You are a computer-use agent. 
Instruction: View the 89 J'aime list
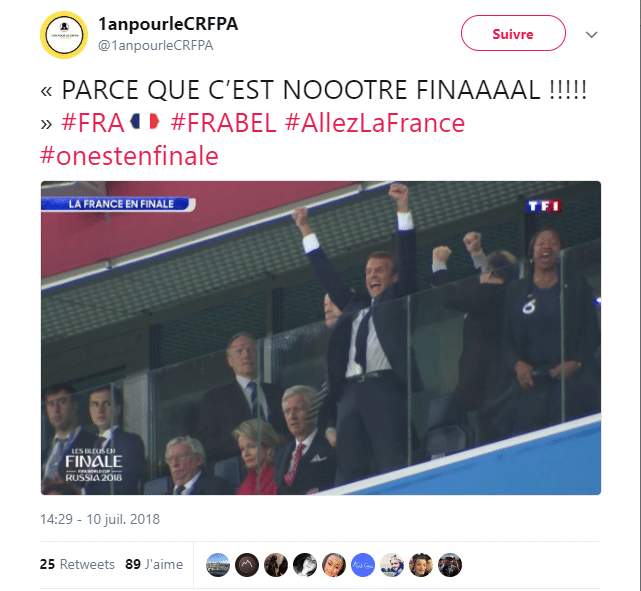click(x=154, y=564)
